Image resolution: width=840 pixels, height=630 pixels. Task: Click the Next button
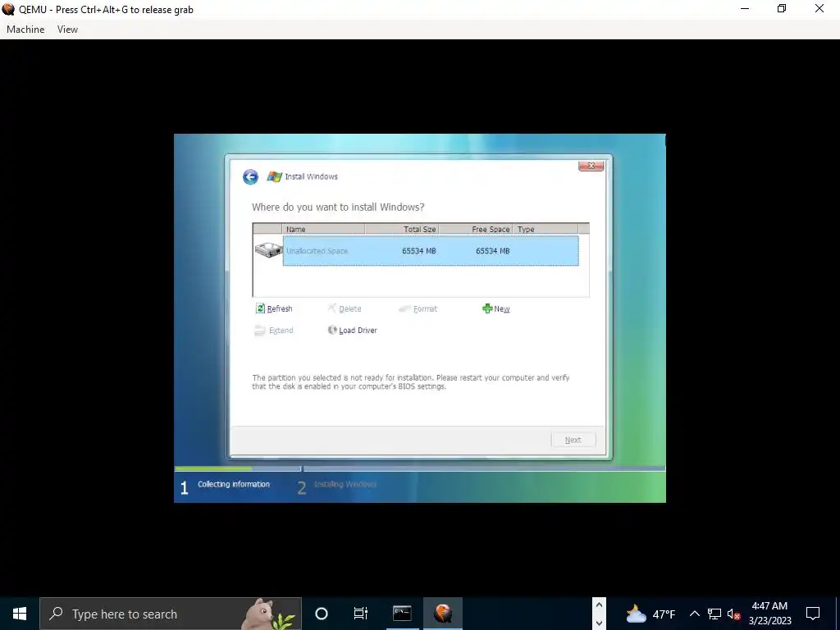click(573, 440)
